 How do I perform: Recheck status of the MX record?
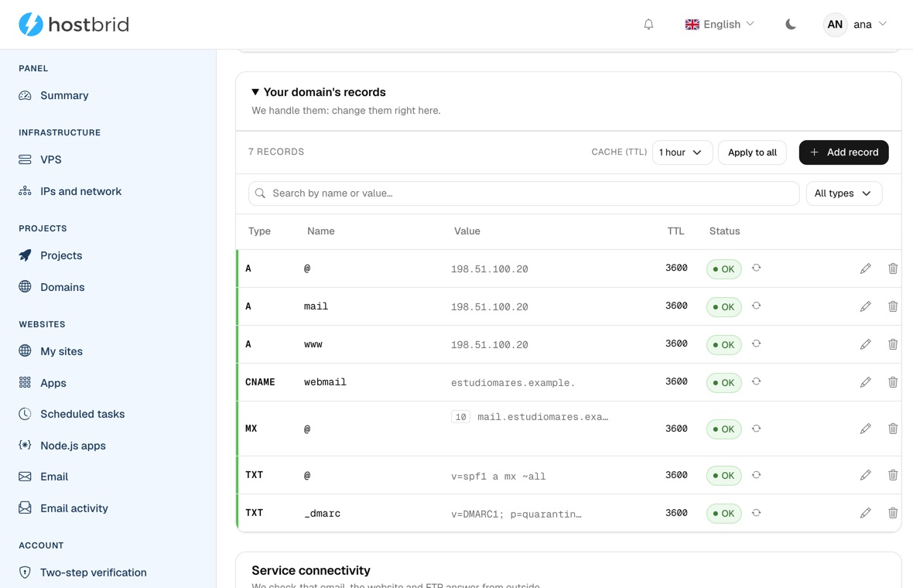point(756,429)
